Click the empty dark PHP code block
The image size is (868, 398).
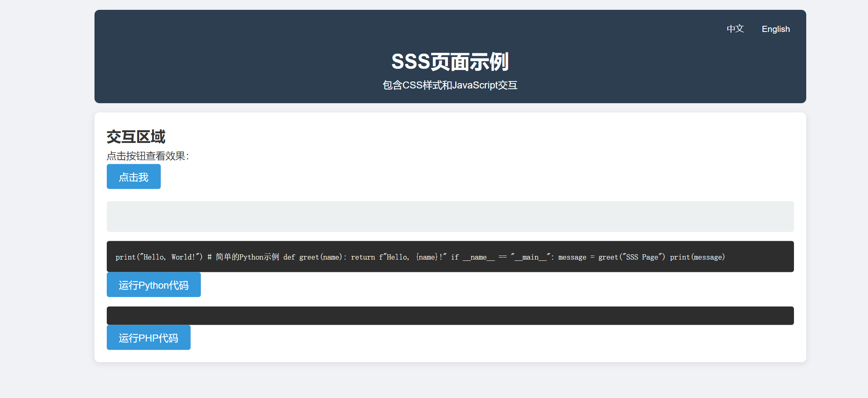pyautogui.click(x=450, y=316)
